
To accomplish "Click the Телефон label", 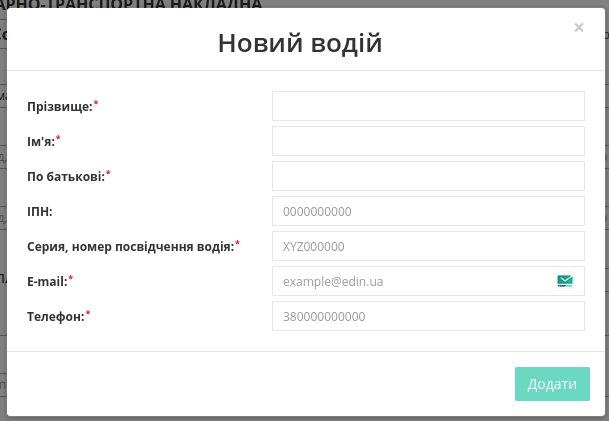I will (56, 317).
